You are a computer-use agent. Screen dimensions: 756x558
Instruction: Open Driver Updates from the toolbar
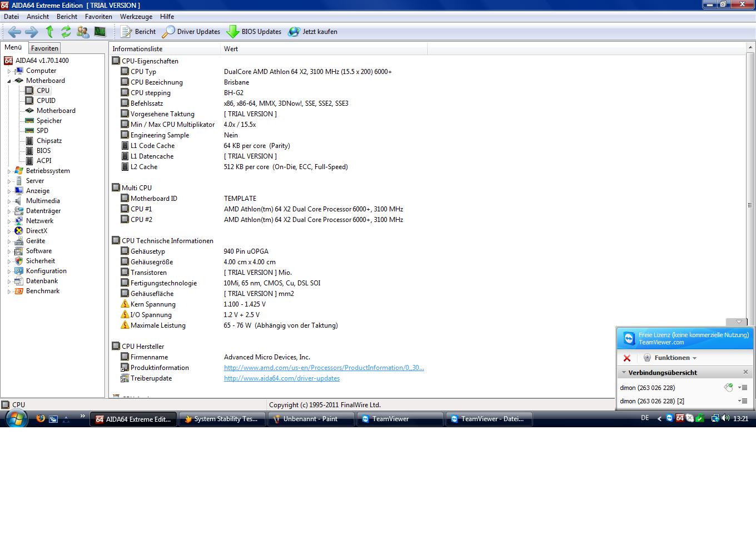(x=191, y=32)
